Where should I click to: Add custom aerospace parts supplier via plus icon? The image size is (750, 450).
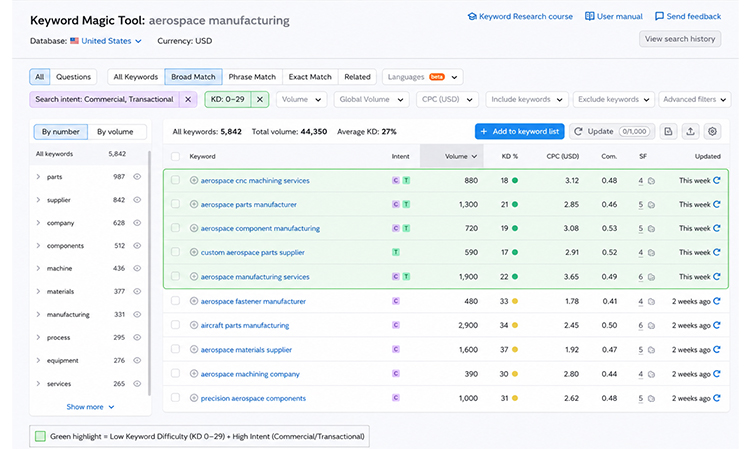pyautogui.click(x=194, y=252)
